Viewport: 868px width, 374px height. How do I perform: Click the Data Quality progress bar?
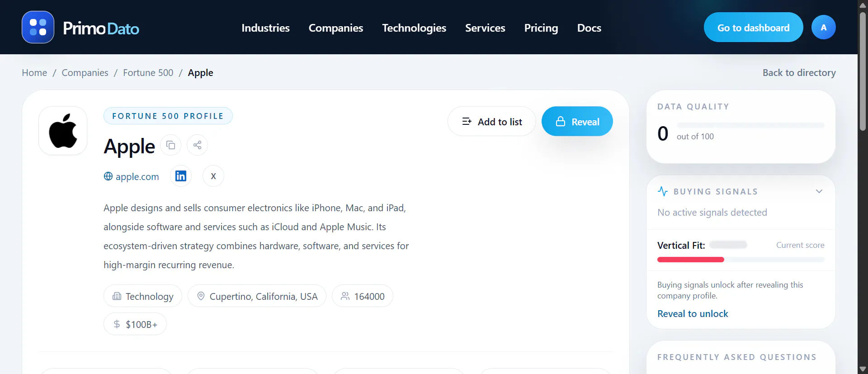point(750,125)
